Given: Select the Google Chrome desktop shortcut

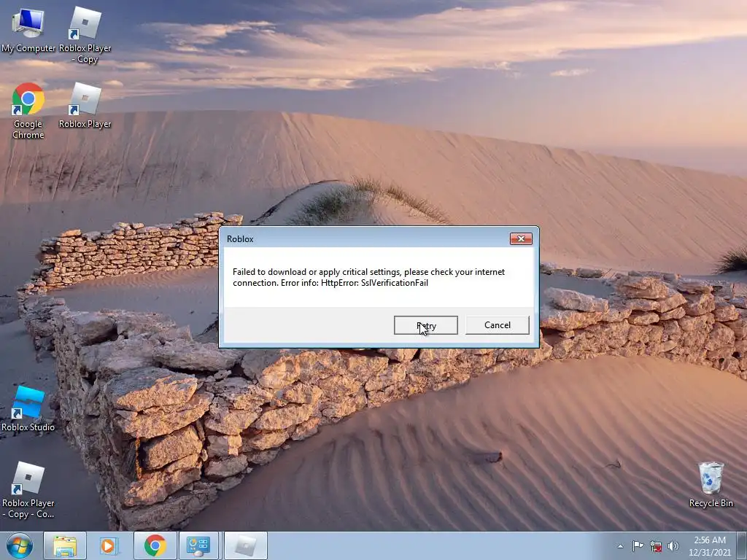Looking at the screenshot, I should tap(28, 111).
